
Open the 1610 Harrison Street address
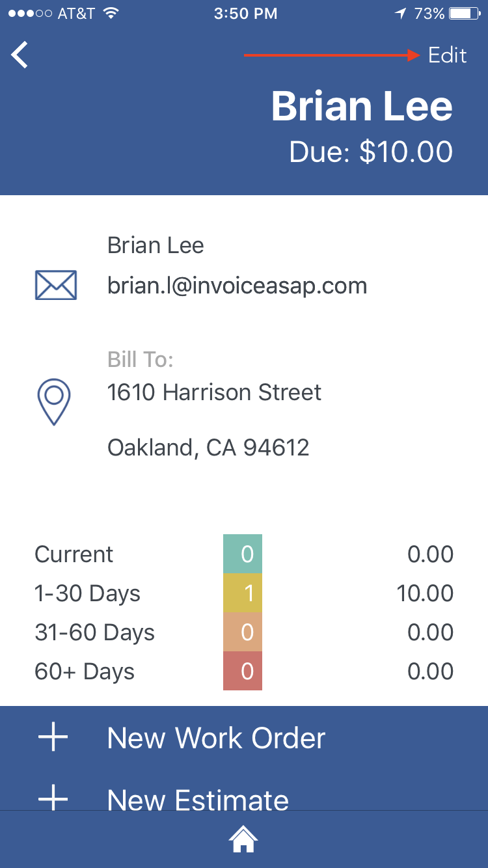[214, 392]
